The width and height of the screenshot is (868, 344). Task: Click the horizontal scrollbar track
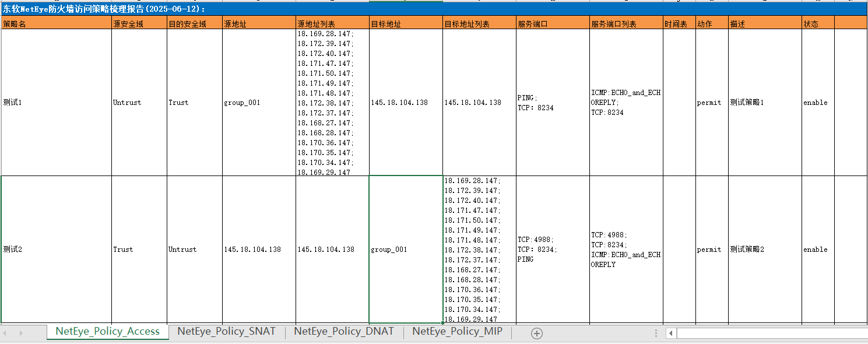772,334
